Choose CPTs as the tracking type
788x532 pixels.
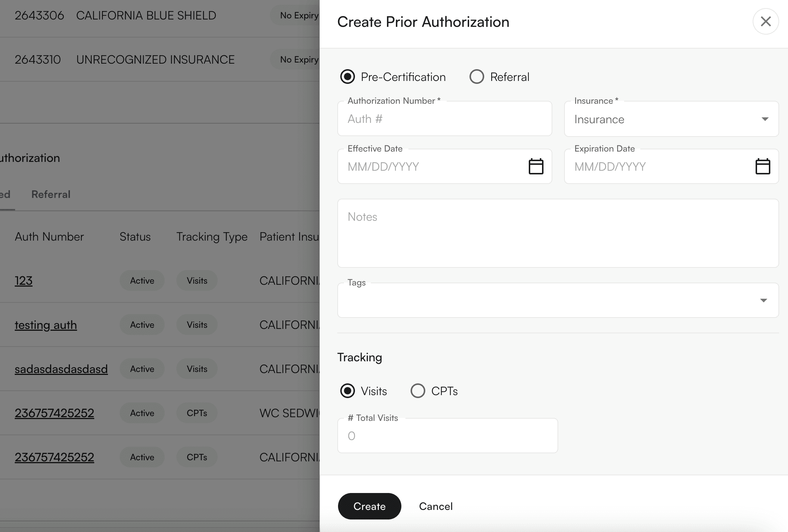(418, 391)
